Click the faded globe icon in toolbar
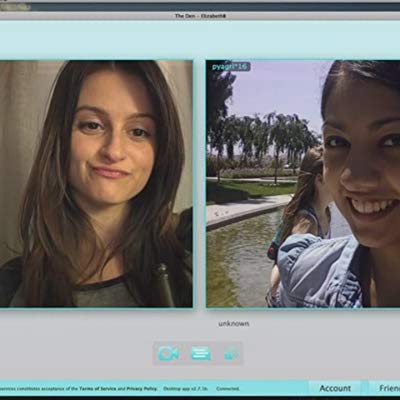This screenshot has width=400, height=400. click(231, 353)
